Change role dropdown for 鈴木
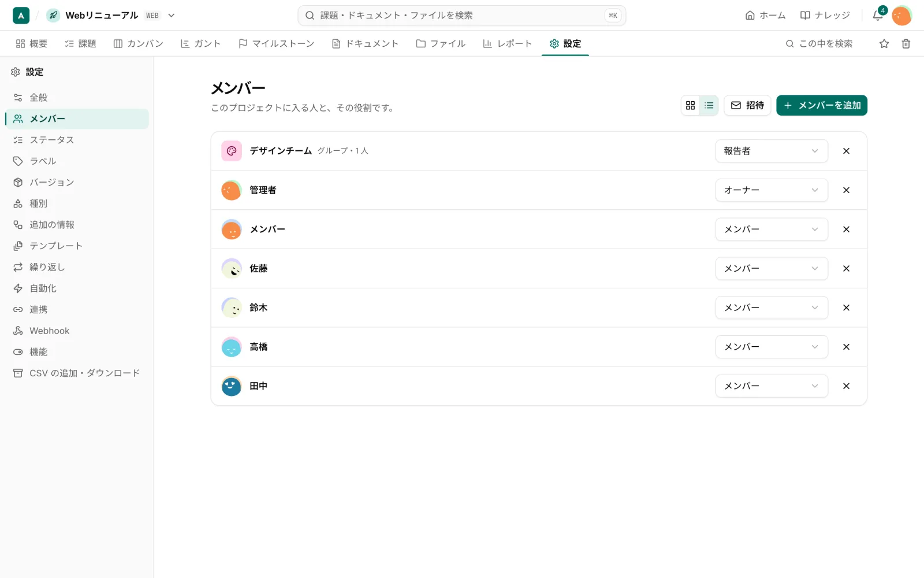Viewport: 924px width, 578px height. [772, 307]
